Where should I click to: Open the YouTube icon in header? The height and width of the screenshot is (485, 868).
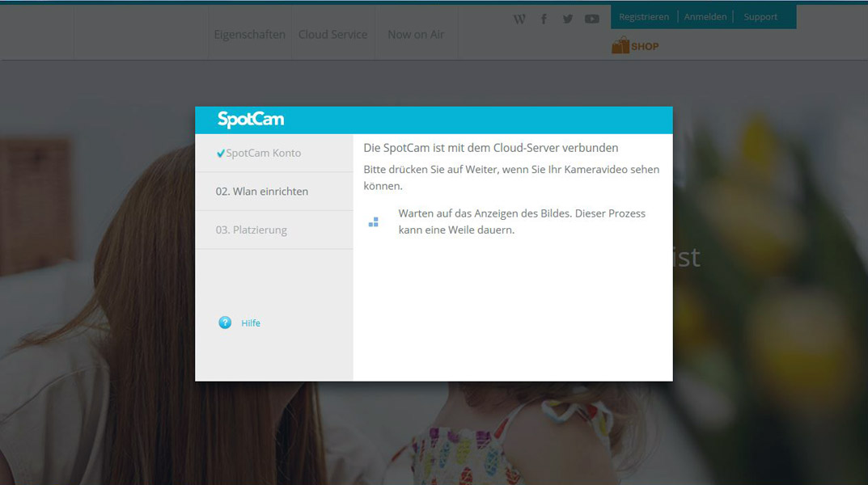click(592, 19)
